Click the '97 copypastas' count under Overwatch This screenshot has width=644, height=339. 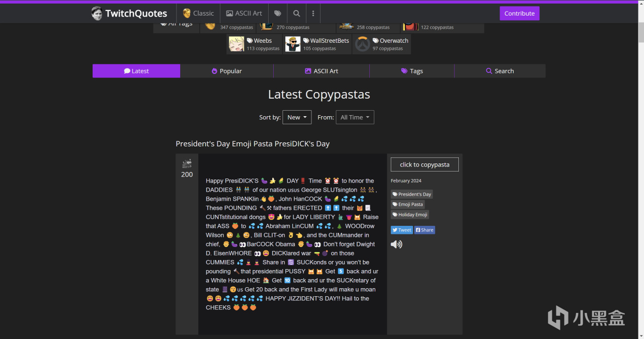click(x=388, y=49)
